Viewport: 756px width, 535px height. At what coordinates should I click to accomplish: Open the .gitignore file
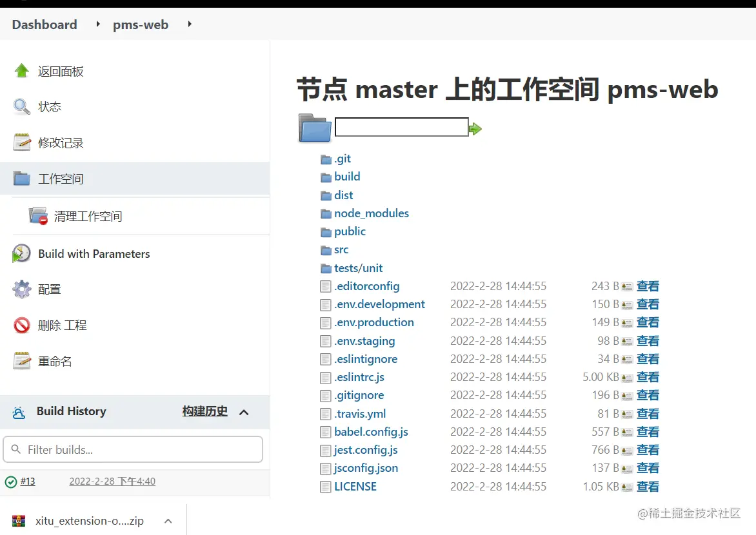click(x=359, y=395)
